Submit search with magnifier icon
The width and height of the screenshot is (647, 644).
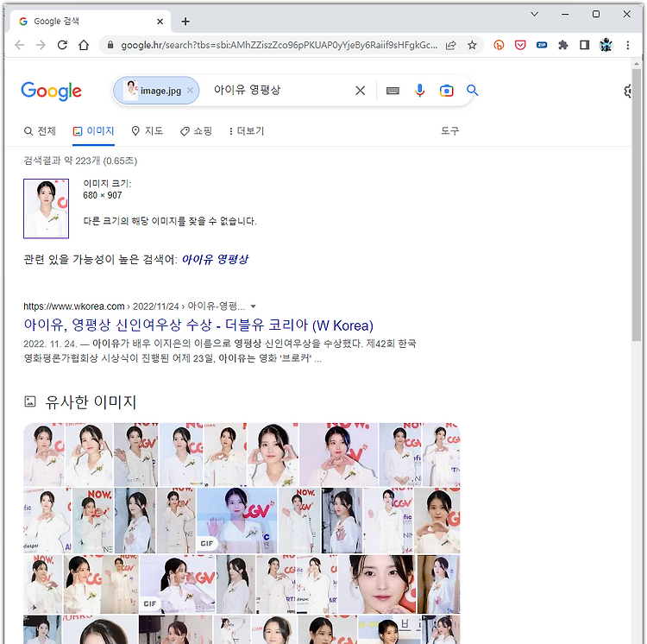(x=473, y=91)
